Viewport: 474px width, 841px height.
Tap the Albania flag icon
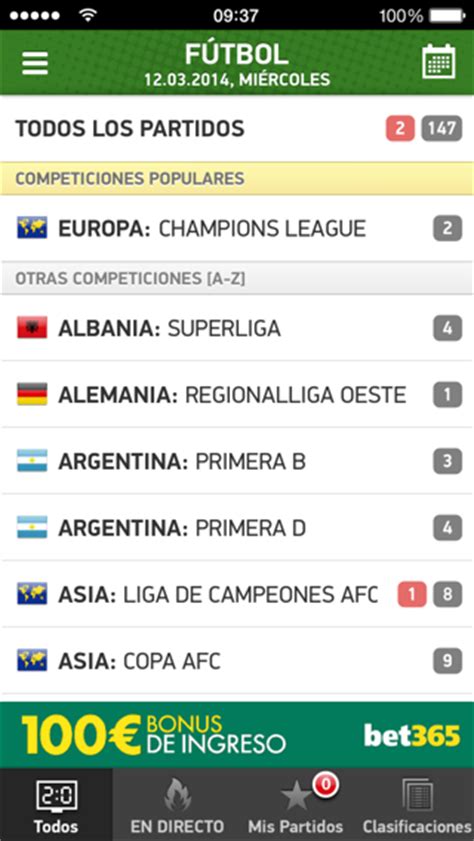point(32,328)
